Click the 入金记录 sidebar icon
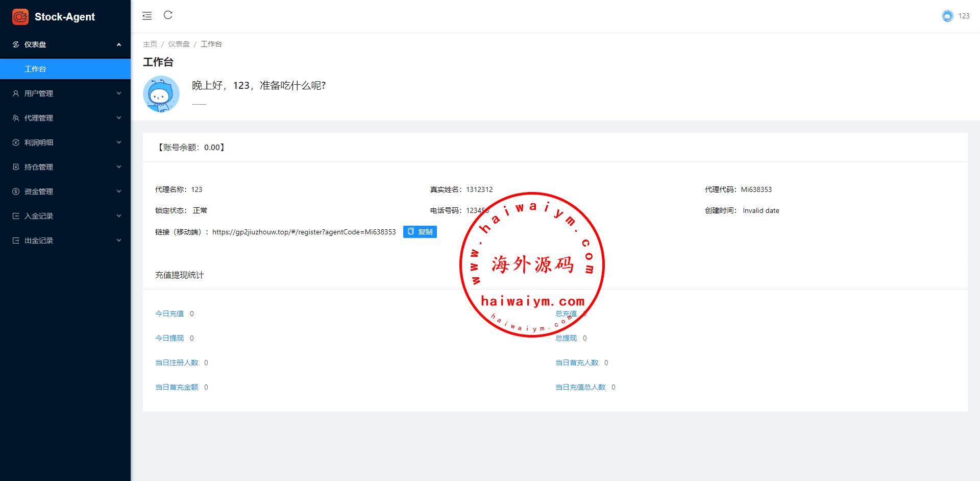The height and width of the screenshot is (481, 980). (16, 216)
